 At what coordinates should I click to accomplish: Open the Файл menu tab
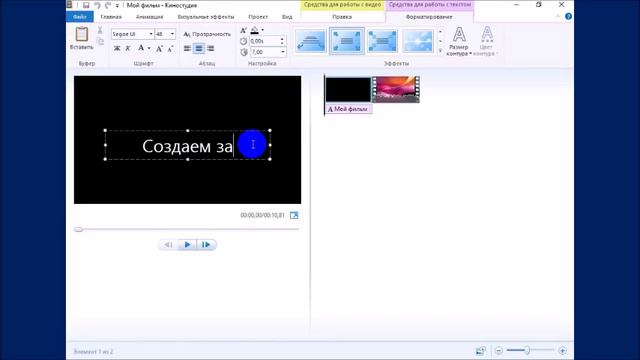coord(80,17)
